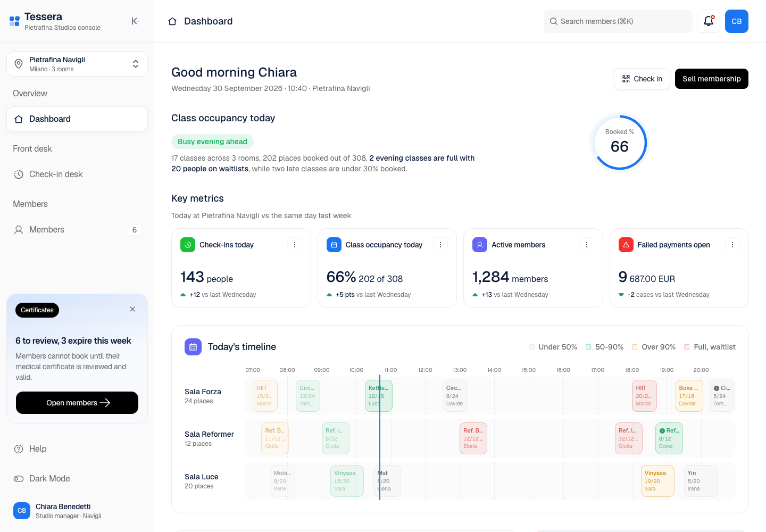Open options menu for Check-ins today card
Image resolution: width=766 pixels, height=532 pixels.
pyautogui.click(x=295, y=245)
